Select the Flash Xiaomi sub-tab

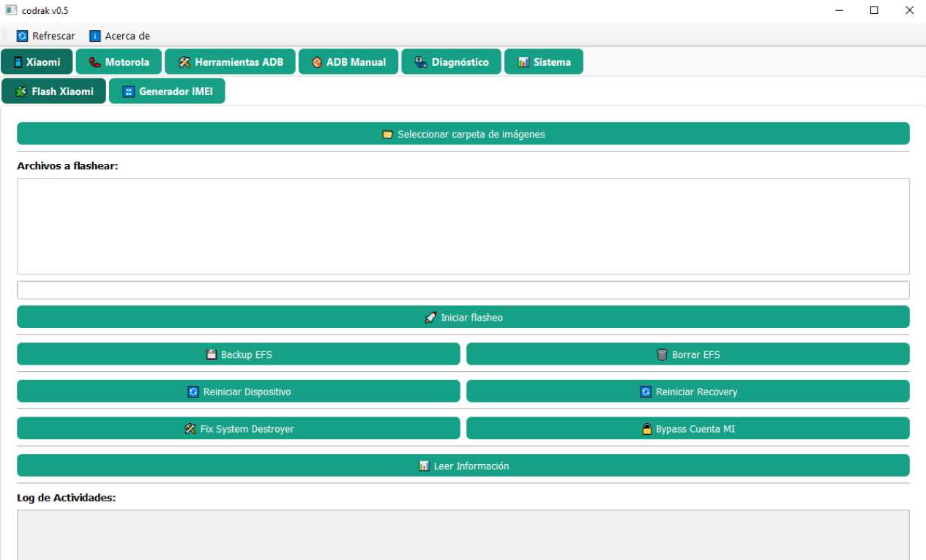click(x=54, y=92)
